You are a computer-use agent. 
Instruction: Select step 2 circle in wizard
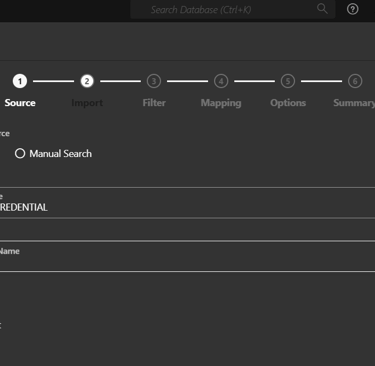coord(87,81)
